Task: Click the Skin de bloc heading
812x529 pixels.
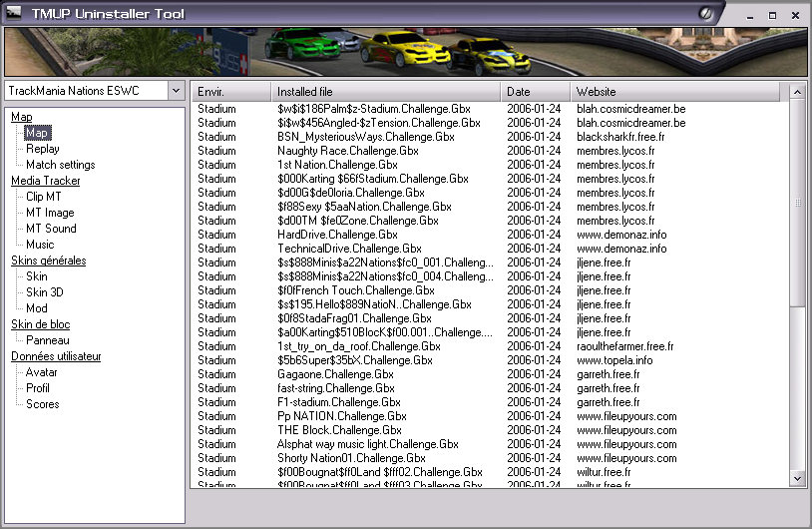Action: [40, 324]
